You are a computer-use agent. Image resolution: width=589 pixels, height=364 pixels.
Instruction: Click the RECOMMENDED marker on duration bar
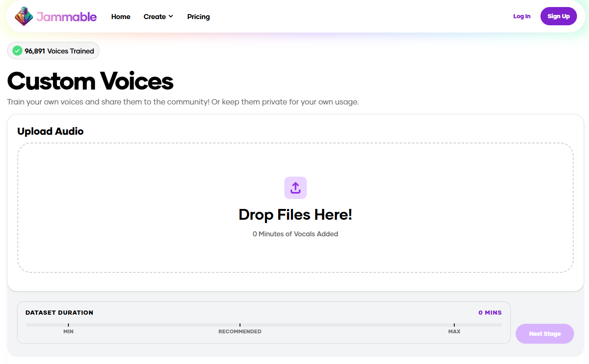coord(240,331)
